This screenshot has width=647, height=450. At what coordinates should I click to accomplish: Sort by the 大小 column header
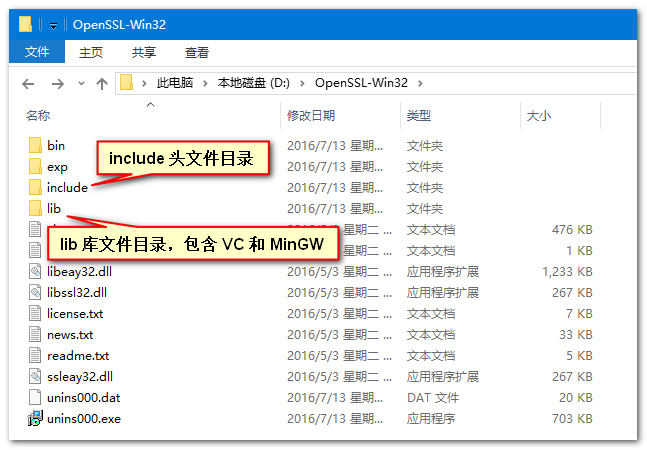pos(539,115)
